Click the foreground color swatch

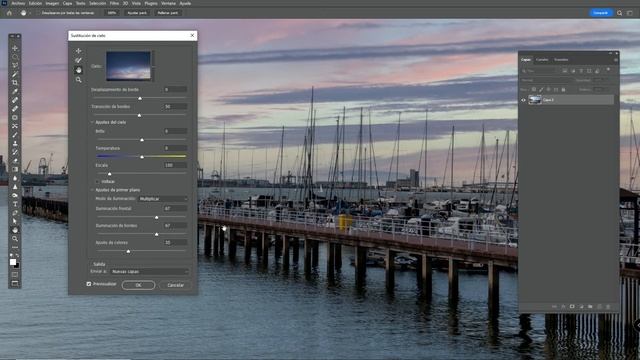[13, 262]
